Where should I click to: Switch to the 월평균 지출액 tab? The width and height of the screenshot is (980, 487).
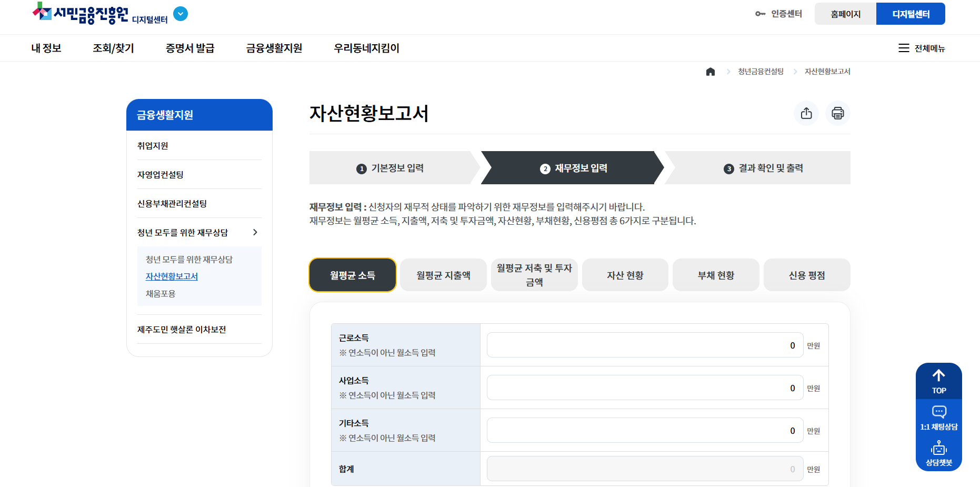[x=443, y=274]
